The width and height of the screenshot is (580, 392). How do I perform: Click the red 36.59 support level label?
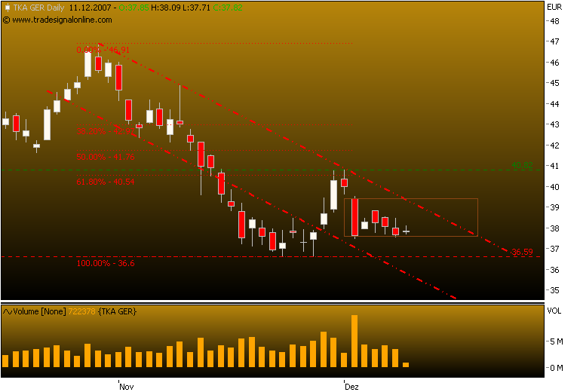[522, 253]
